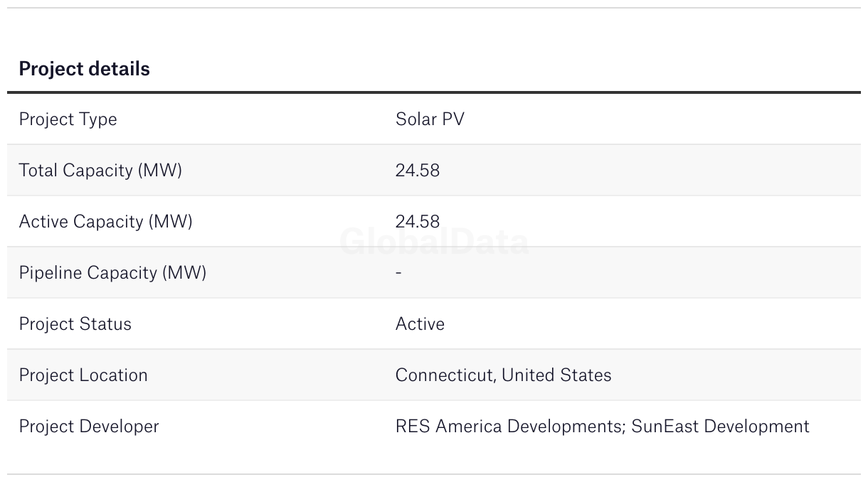The image size is (868, 482).
Task: Click Connecticut, United States location text
Action: tap(503, 375)
